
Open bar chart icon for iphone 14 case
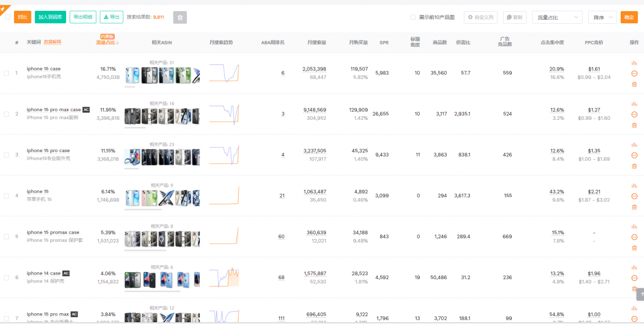click(634, 267)
